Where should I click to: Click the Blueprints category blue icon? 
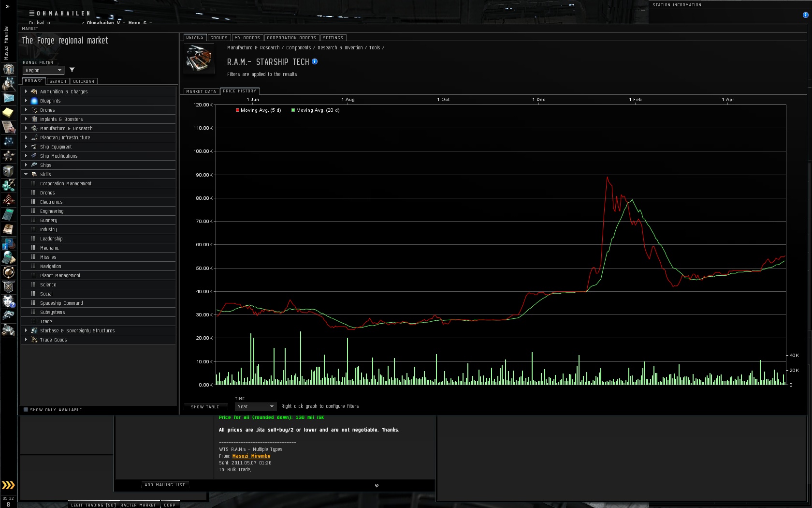point(34,101)
